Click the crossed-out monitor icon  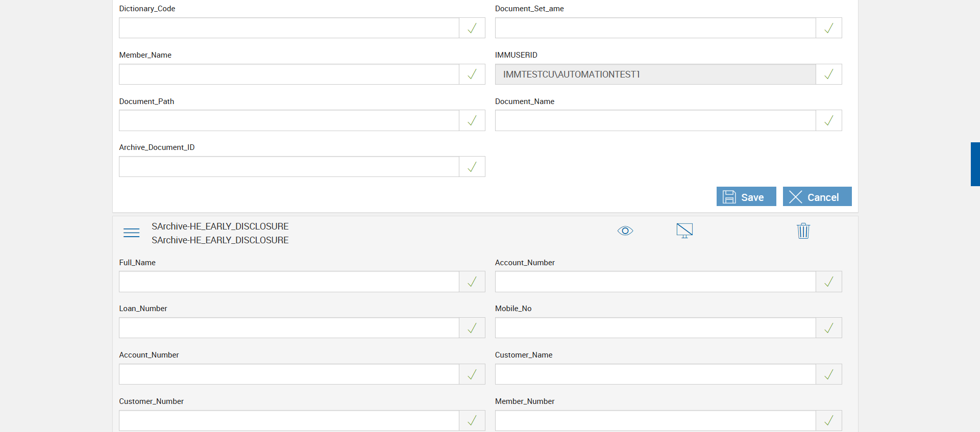(x=684, y=231)
